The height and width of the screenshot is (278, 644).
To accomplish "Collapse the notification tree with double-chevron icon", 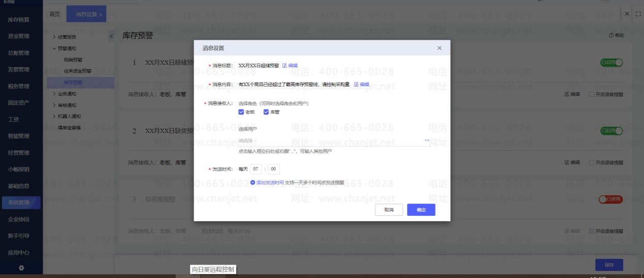I will [111, 36].
